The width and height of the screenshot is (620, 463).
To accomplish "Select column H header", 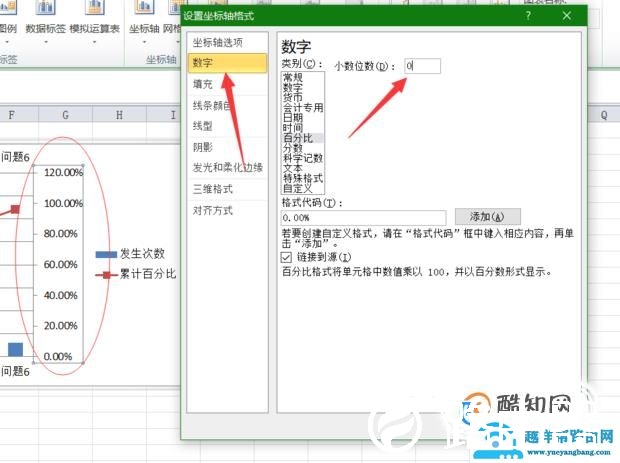I will click(119, 115).
